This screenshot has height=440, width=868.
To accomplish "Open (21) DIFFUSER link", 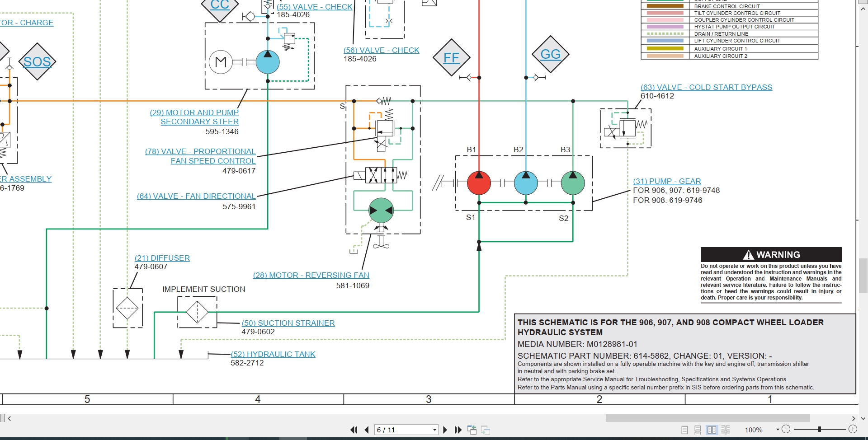I will (x=162, y=258).
